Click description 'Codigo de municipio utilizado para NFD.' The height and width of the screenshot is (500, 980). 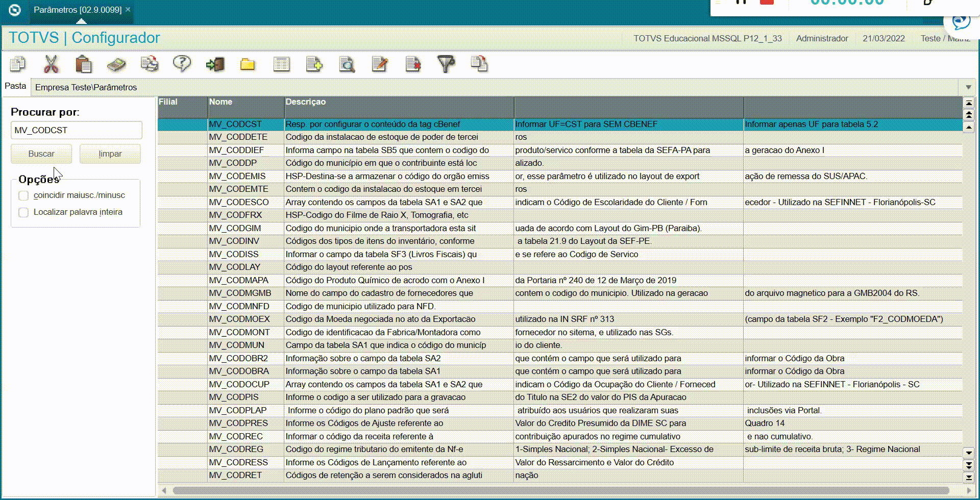tap(360, 306)
